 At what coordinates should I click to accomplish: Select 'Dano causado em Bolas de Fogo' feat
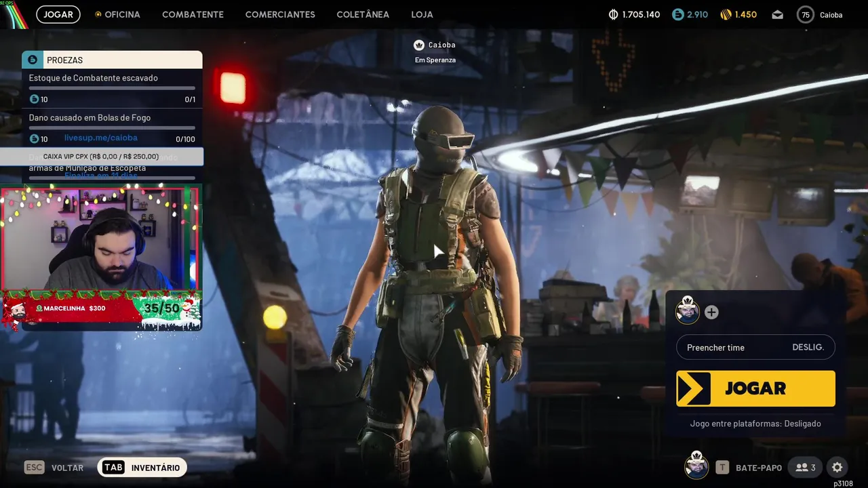tap(90, 118)
